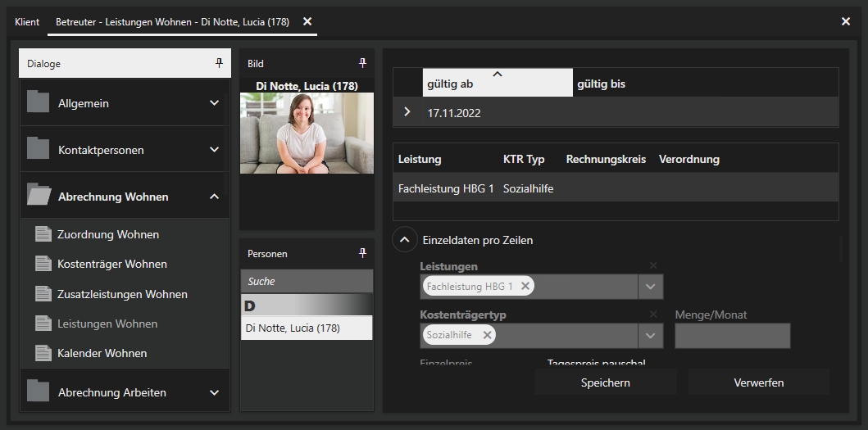Viewport: 868px width, 430px height.
Task: Collapse Einzeldaten pro Zeilen section
Action: click(x=404, y=240)
